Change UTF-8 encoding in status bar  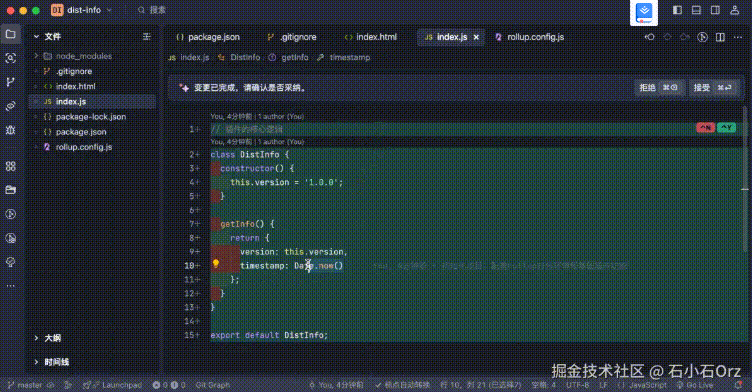tap(577, 385)
